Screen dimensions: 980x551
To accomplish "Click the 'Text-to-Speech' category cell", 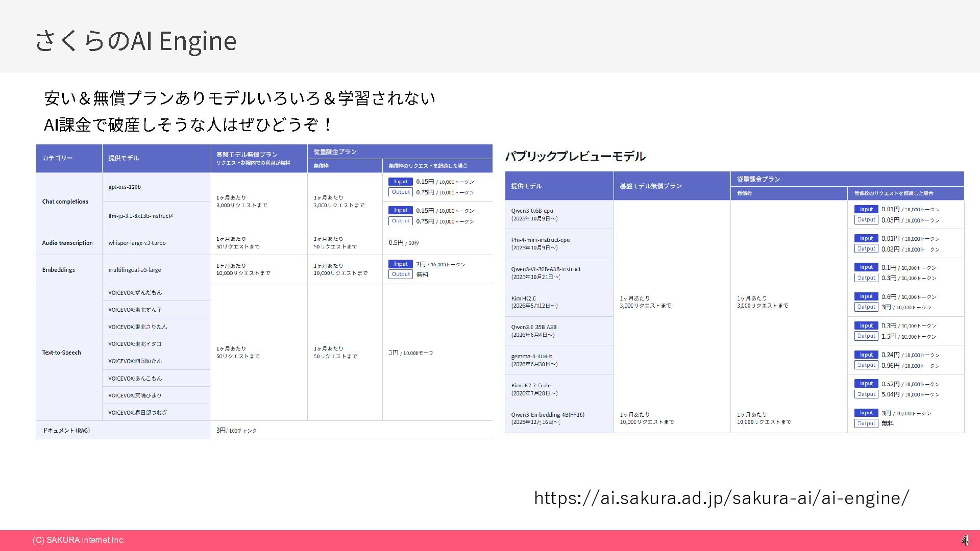I will click(69, 353).
